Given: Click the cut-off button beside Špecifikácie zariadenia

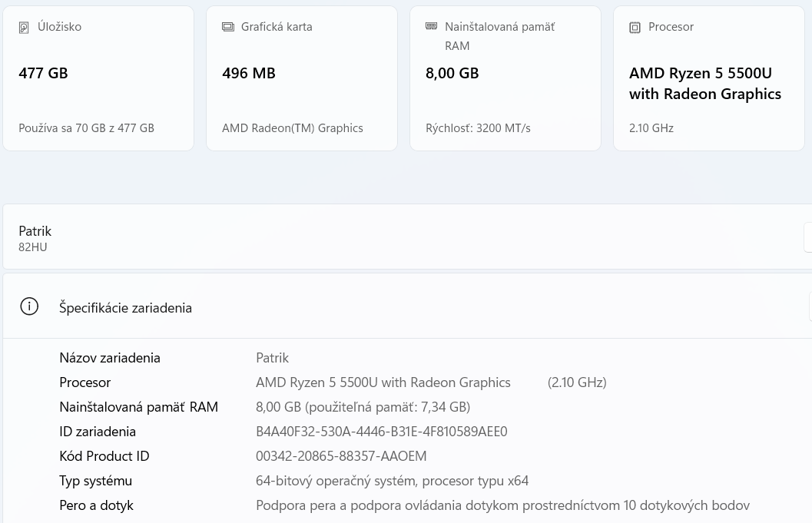Looking at the screenshot, I should tap(810, 306).
